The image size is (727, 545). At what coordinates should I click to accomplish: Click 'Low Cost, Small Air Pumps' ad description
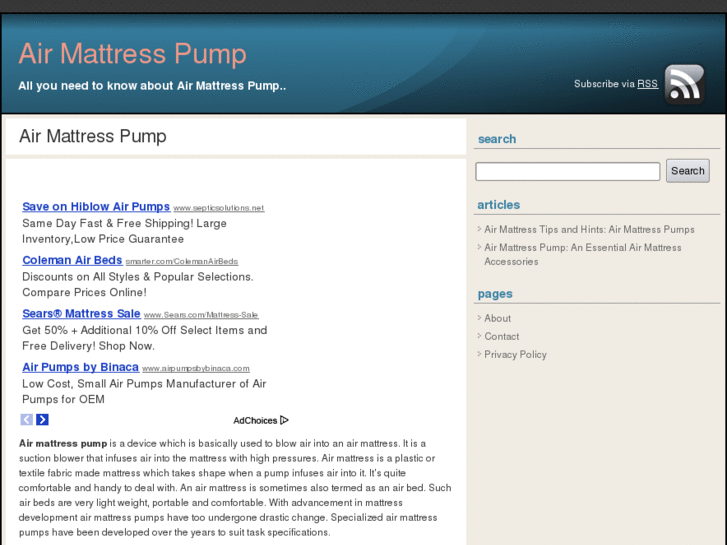pyautogui.click(x=144, y=391)
